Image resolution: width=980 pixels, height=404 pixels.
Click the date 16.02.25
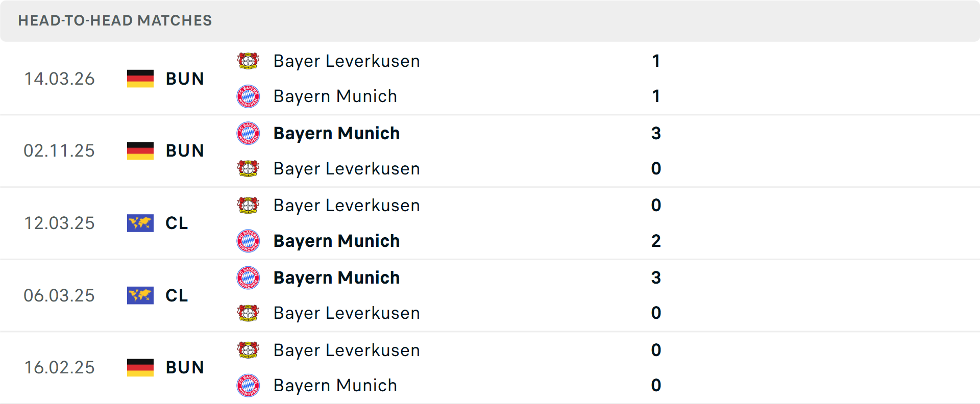pos(59,367)
